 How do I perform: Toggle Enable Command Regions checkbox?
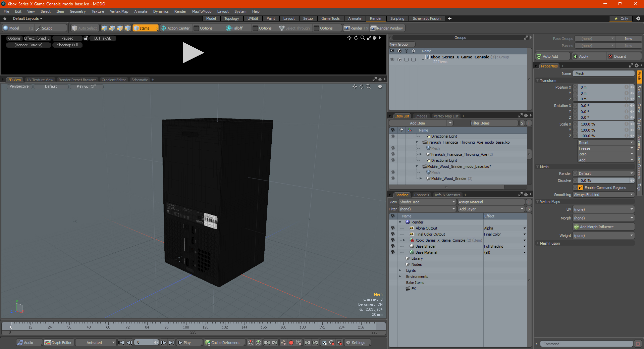click(x=580, y=188)
